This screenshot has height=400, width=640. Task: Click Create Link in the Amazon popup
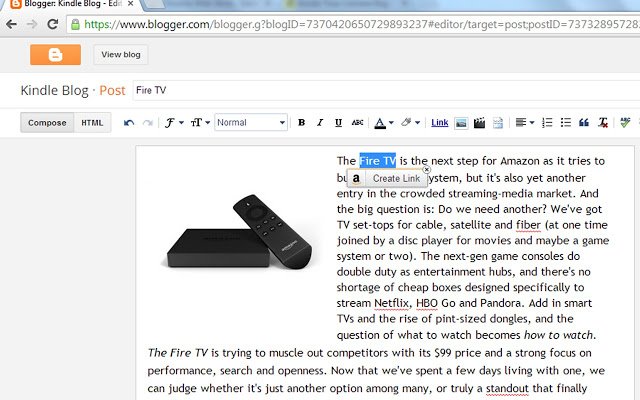[396, 178]
